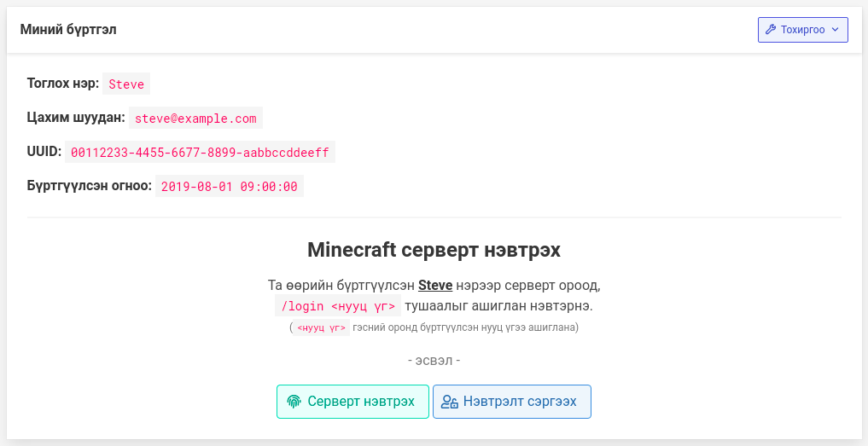The image size is (868, 446).
Task: Select the UUID value 00112233-4455-6677-8899-aabbccddeeff
Action: (x=200, y=152)
